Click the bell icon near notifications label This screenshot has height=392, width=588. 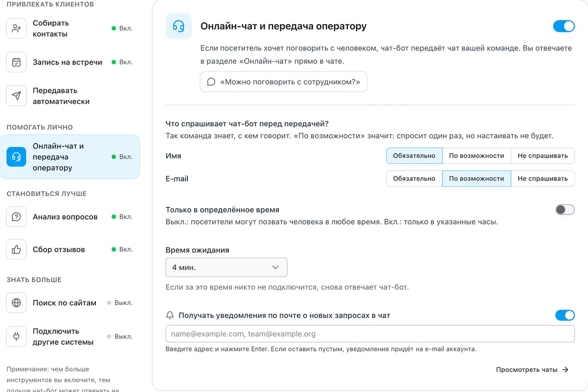tap(170, 316)
